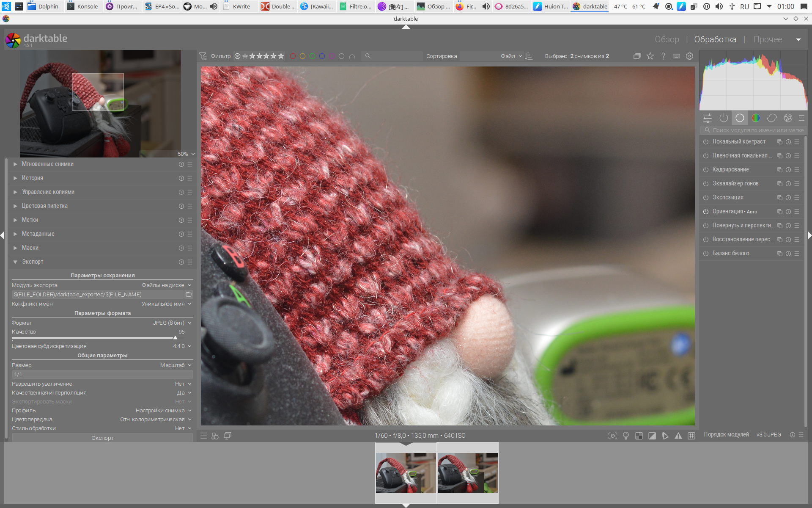Toggle color assessment lightbulb icon
Viewport: 812px width, 508px height.
(x=626, y=436)
